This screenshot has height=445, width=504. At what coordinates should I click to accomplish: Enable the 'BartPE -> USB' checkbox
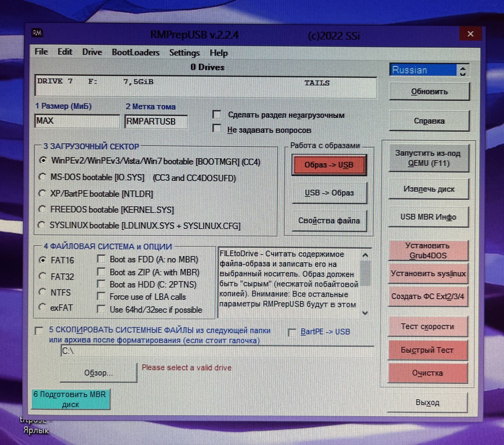(292, 332)
